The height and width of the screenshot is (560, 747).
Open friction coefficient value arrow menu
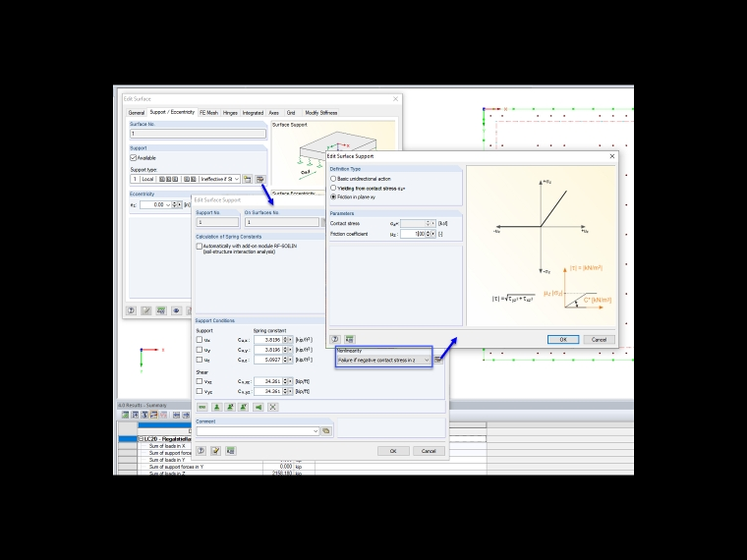pyautogui.click(x=433, y=234)
